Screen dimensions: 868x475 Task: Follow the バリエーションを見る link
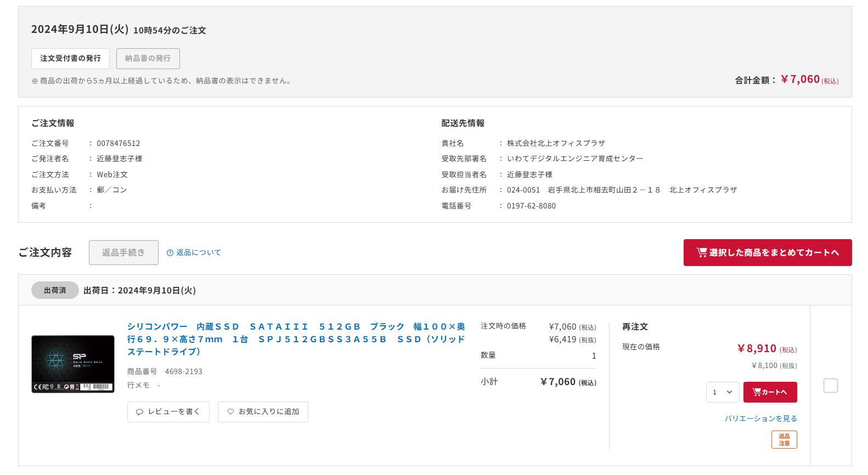760,419
